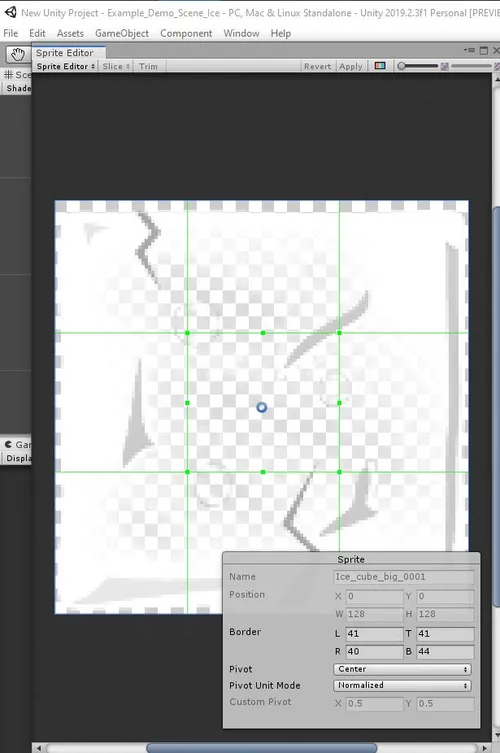This screenshot has height=753, width=500.
Task: Open the GameObject menu
Action: (122, 33)
